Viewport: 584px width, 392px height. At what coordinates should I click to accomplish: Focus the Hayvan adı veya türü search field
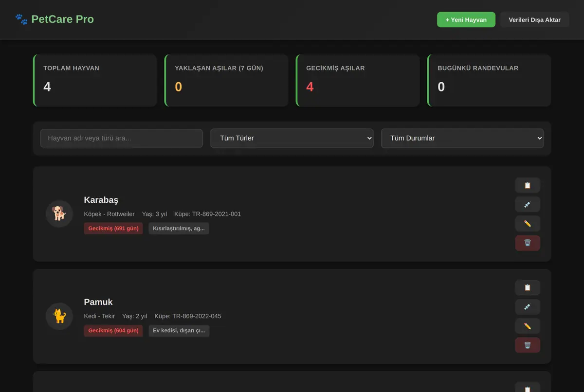coord(122,138)
